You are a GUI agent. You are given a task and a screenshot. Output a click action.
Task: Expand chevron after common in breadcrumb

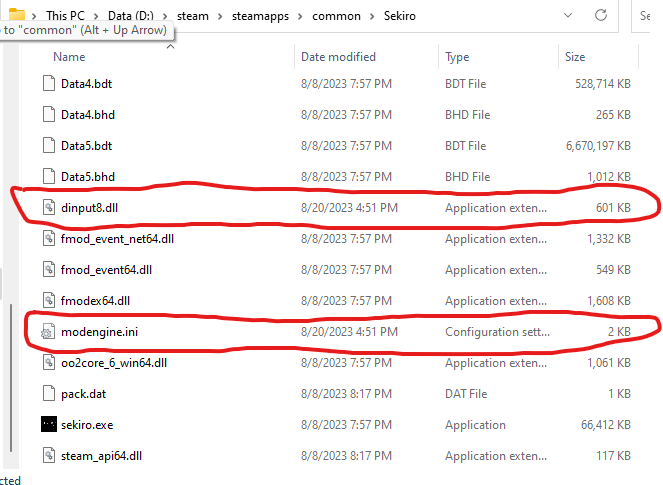click(x=372, y=16)
